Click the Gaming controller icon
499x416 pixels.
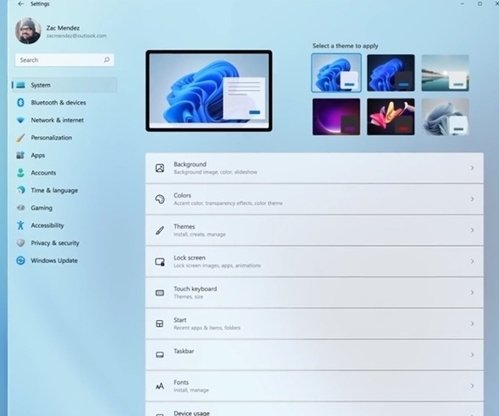point(21,208)
